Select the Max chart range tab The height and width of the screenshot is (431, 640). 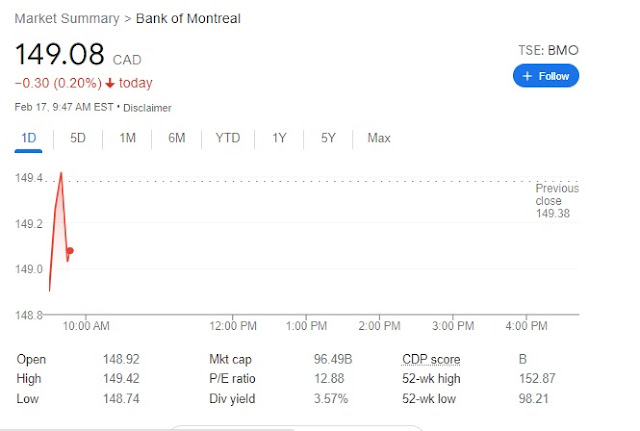(379, 138)
